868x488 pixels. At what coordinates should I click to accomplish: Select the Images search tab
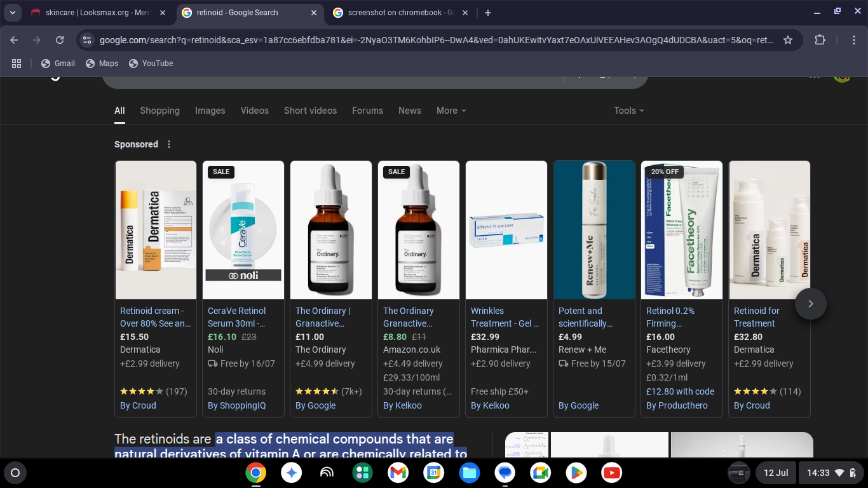point(210,111)
